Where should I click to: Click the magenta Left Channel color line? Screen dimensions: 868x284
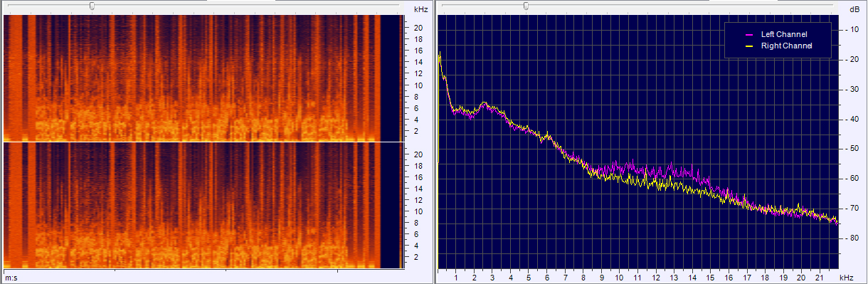pyautogui.click(x=748, y=35)
